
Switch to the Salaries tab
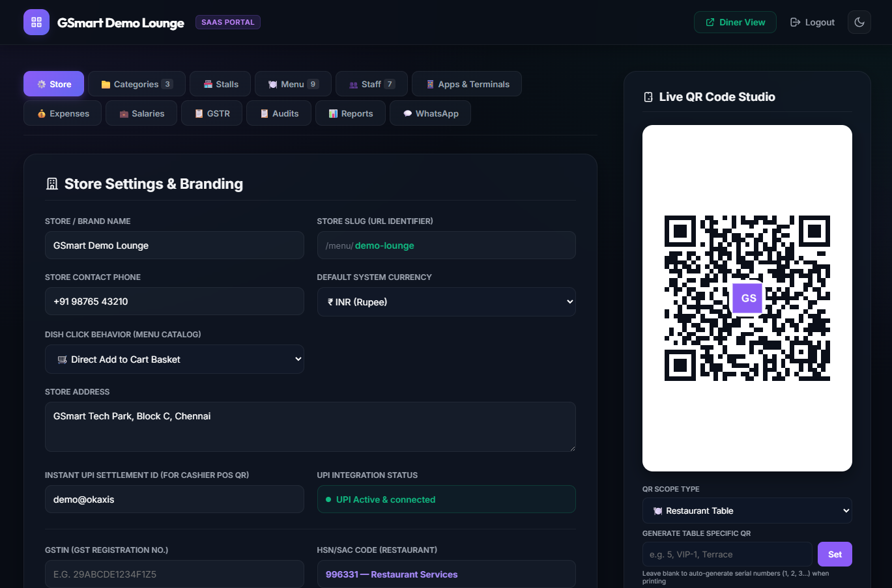coord(141,113)
